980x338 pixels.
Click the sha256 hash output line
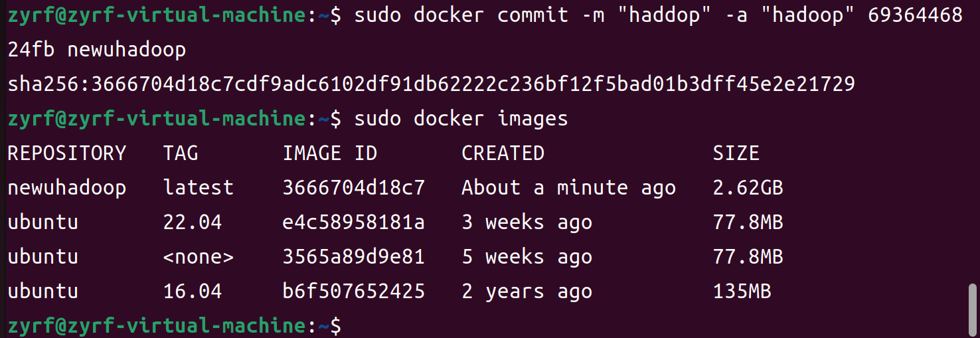[431, 84]
